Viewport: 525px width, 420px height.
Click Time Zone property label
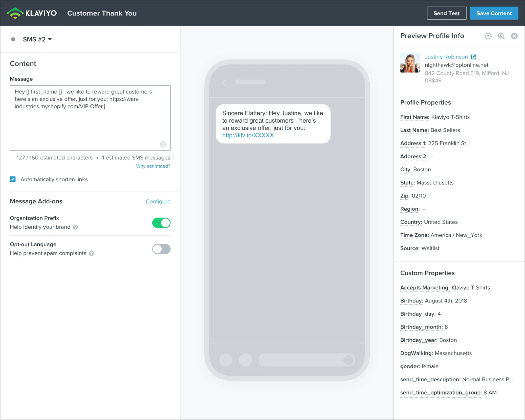click(414, 235)
